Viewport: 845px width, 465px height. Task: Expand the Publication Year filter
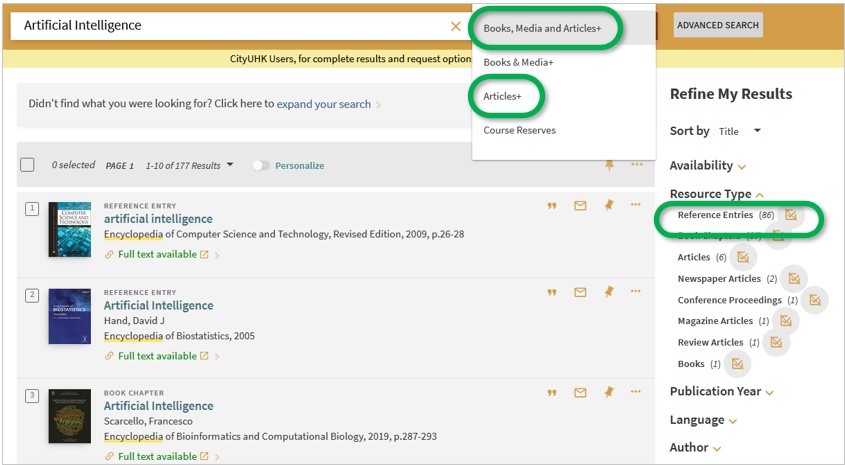coord(721,392)
